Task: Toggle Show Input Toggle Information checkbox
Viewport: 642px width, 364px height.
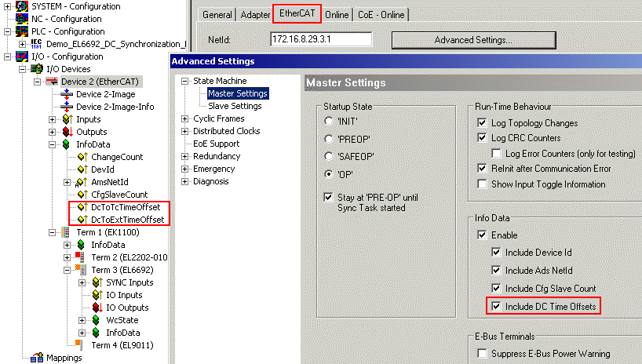Action: point(482,184)
